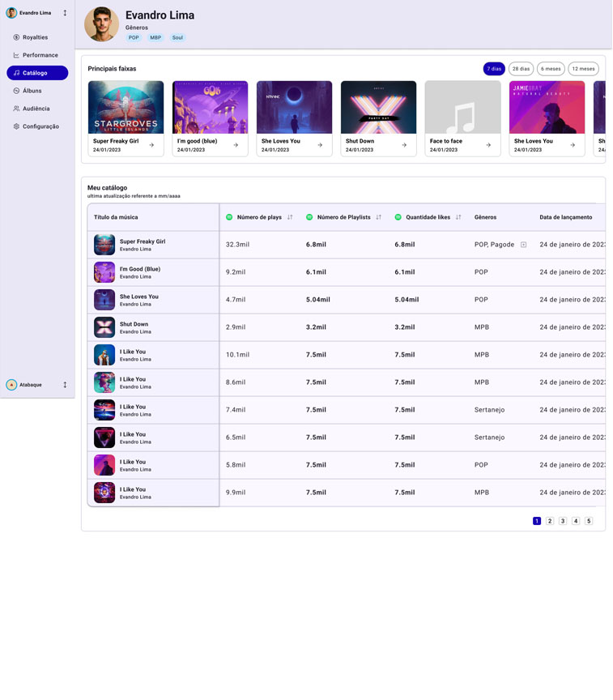Click the Jamie Gray cover card image
The height and width of the screenshot is (700, 613).
[547, 107]
